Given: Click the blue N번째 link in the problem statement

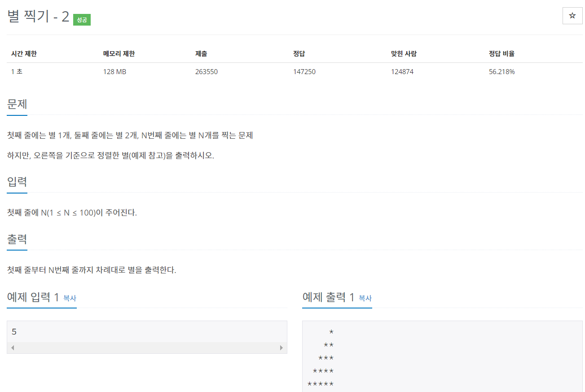Looking at the screenshot, I should coord(144,135).
